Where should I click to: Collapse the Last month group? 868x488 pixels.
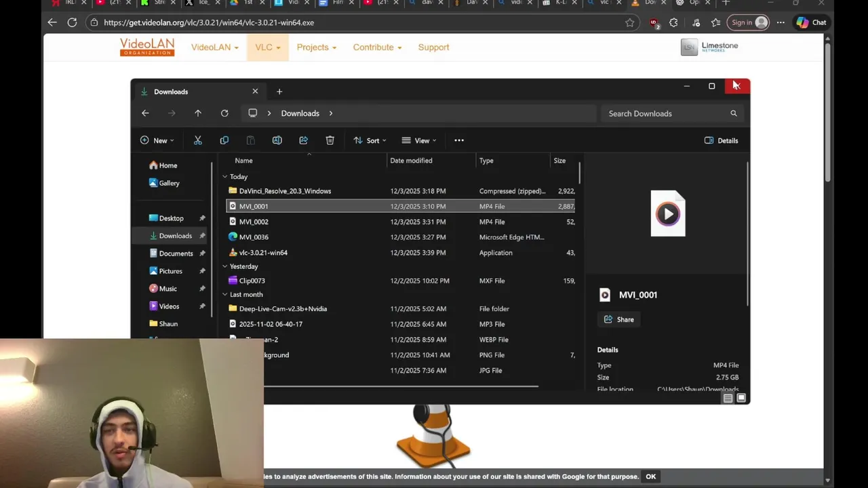225,295
